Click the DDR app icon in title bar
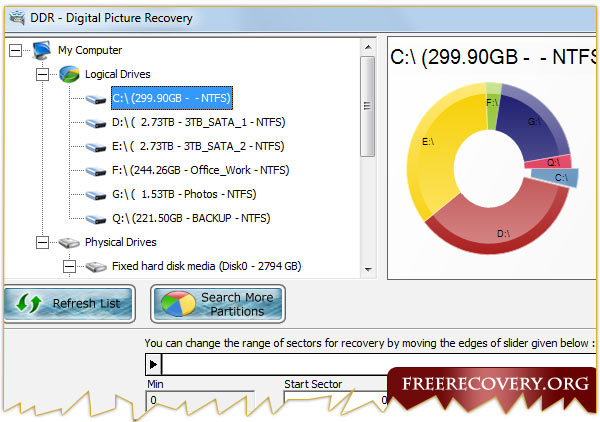The width and height of the screenshot is (600, 422). (x=17, y=18)
